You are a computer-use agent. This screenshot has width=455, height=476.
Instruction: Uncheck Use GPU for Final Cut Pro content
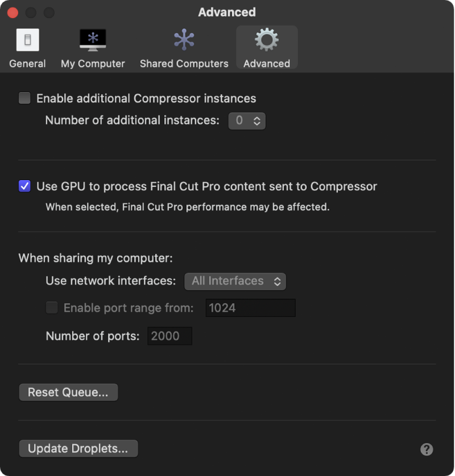click(x=24, y=185)
